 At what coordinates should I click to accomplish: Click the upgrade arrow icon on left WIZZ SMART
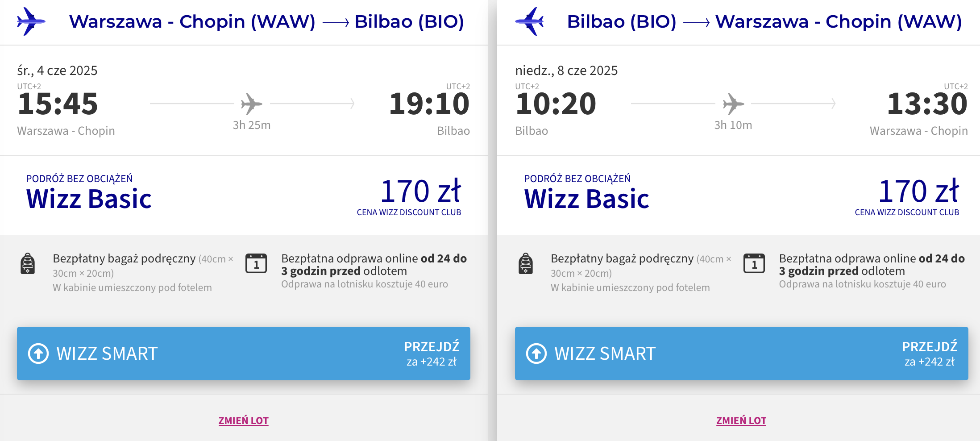(x=38, y=354)
